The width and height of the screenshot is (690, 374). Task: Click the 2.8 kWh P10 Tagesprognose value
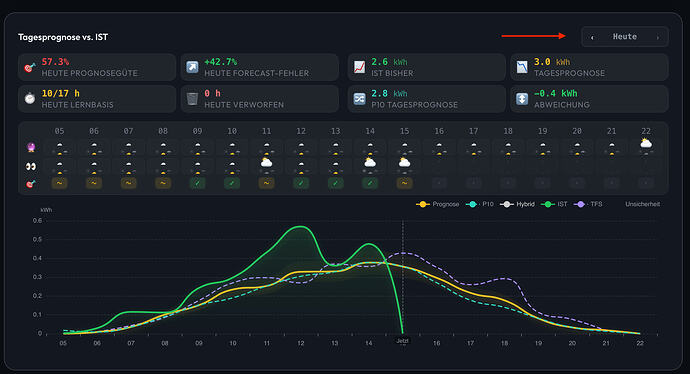[x=389, y=93]
